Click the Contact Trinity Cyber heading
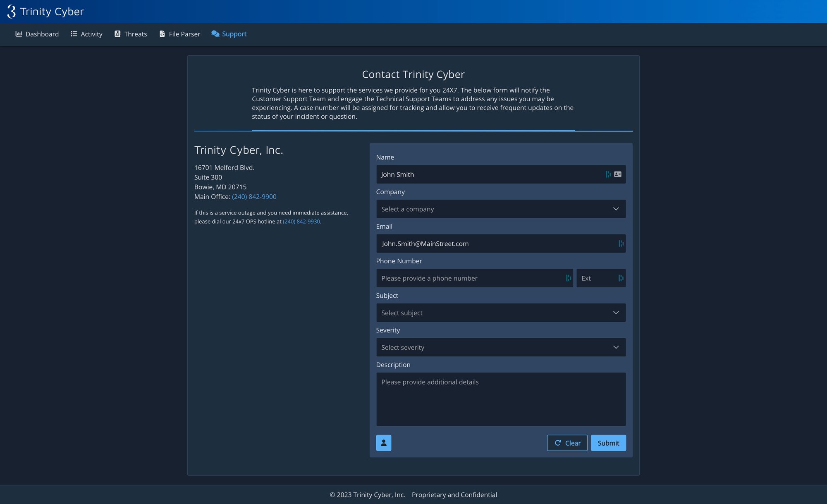Screen dimensions: 827x504 coord(413,74)
